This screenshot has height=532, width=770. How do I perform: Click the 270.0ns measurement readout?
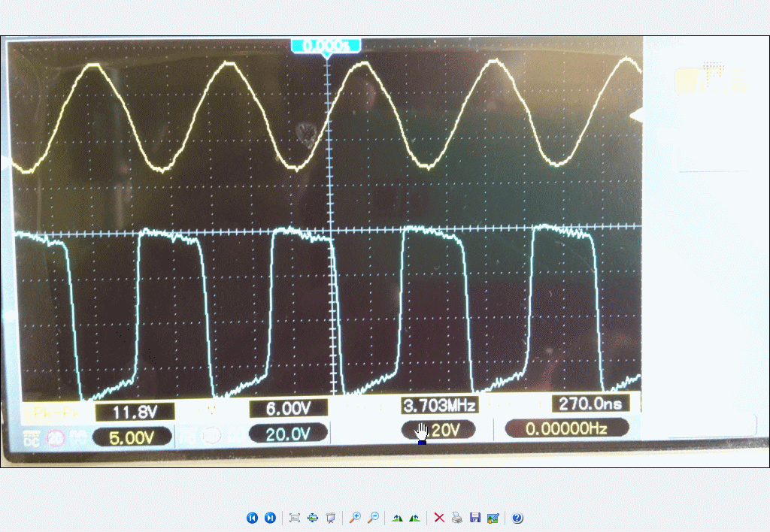coord(590,404)
